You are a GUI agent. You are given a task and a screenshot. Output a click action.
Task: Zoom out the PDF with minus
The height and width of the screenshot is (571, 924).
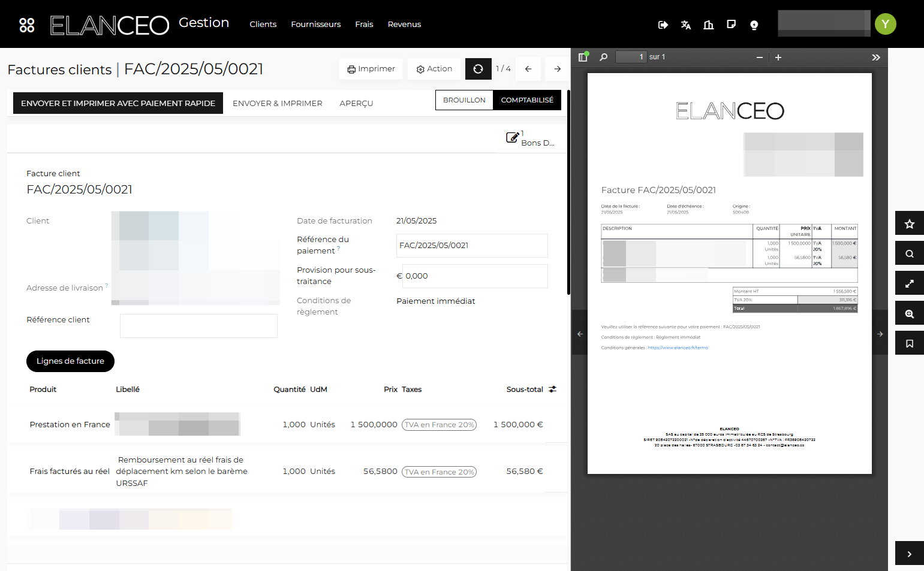click(x=760, y=58)
